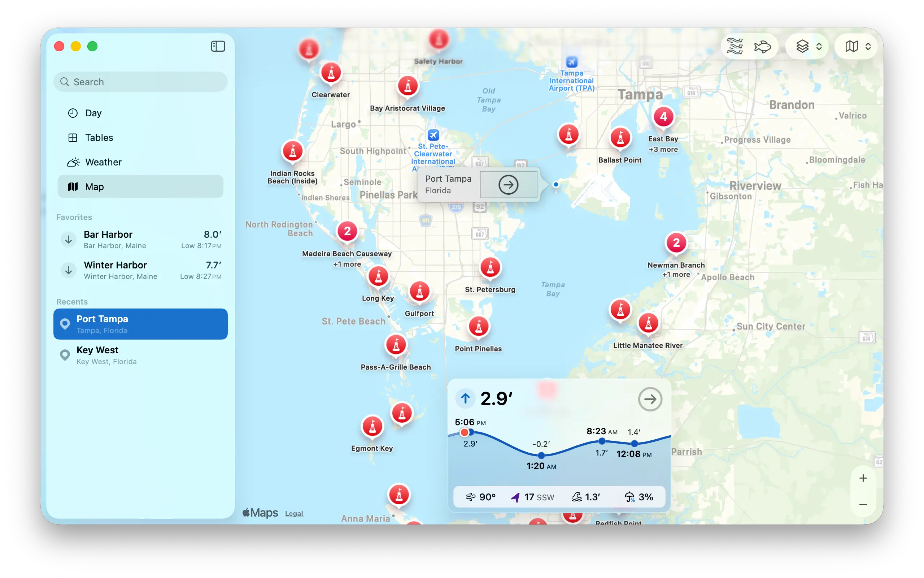The width and height of the screenshot is (924, 578).
Task: Toggle the currents overlay icon
Action: click(x=735, y=46)
